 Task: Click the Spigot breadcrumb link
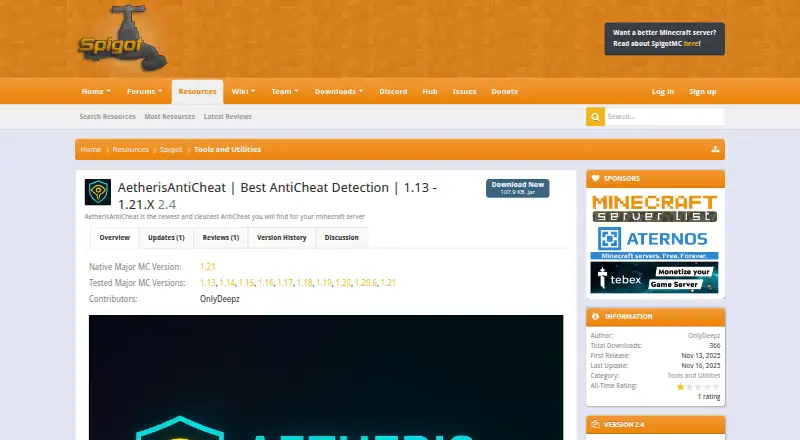point(171,150)
